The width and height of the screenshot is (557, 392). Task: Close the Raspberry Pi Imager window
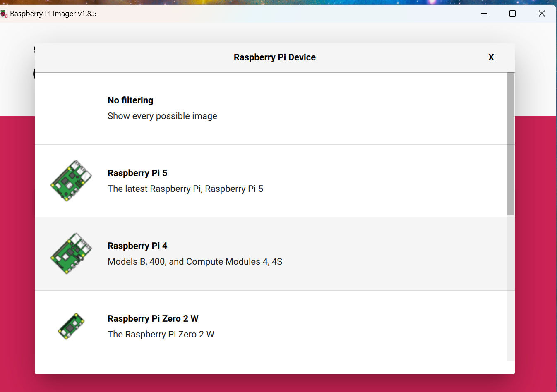tap(541, 14)
